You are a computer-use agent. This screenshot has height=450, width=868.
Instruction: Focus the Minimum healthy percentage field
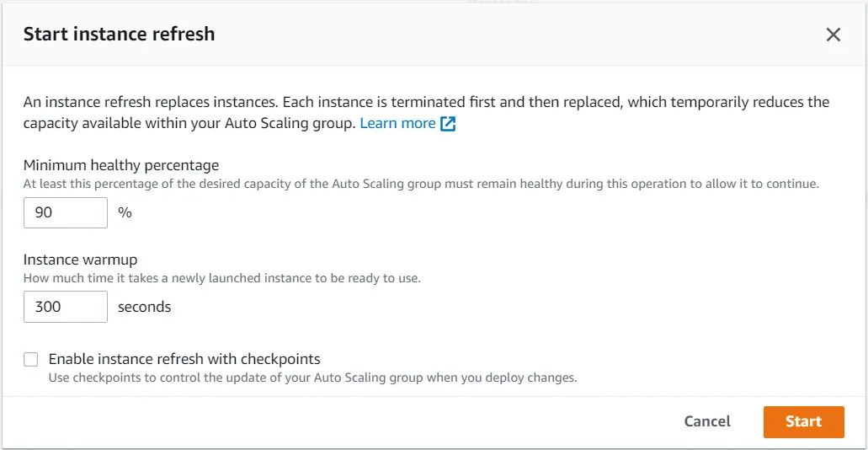(x=66, y=213)
